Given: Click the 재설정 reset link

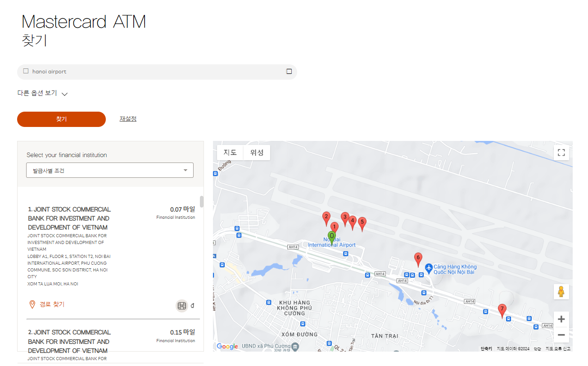Looking at the screenshot, I should point(128,119).
